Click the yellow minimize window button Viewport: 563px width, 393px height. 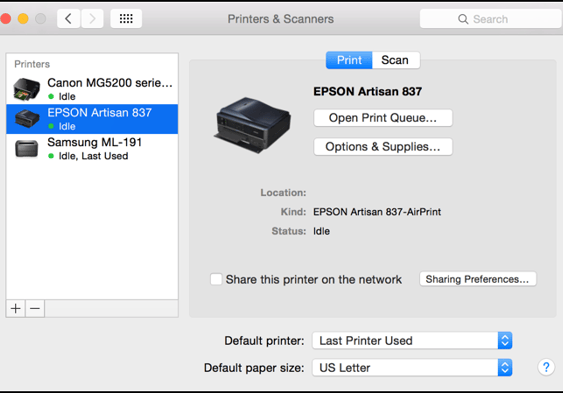coord(23,19)
